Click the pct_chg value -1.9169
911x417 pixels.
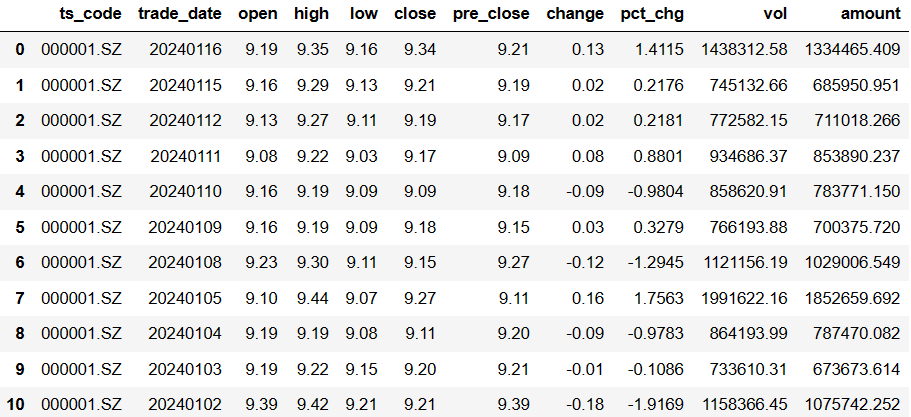[655, 404]
